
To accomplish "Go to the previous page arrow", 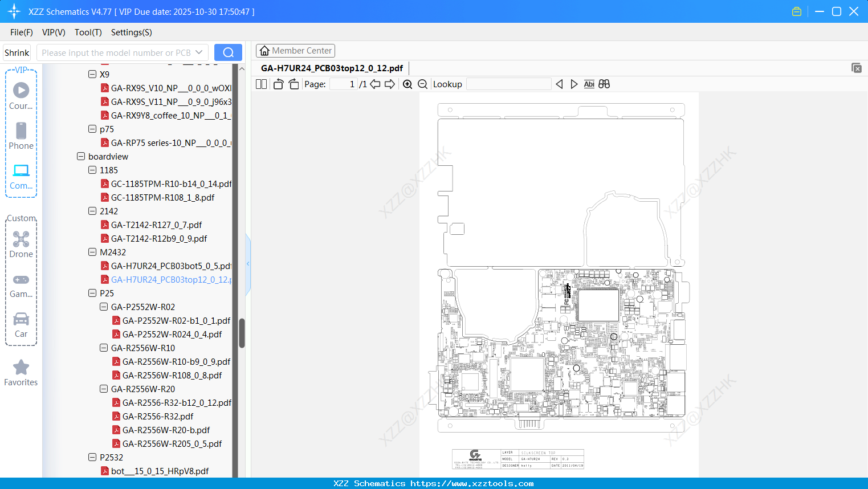I will (x=375, y=84).
